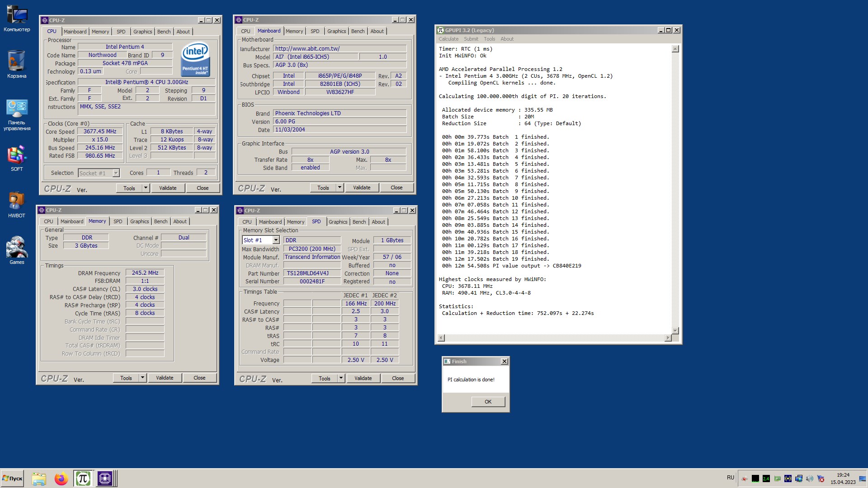Screen dimensions: 868x488
Task: Click OK in the Finish dialog
Action: 488,402
